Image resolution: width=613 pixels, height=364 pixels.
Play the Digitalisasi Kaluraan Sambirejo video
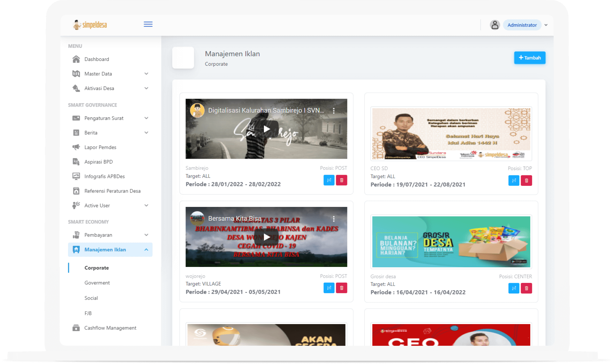(266, 129)
